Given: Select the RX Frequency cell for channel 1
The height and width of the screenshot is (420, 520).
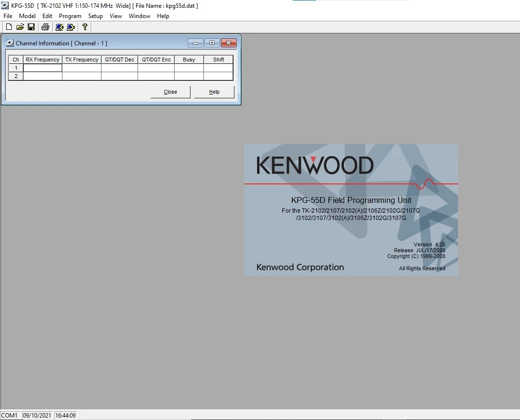Looking at the screenshot, I should coord(42,68).
